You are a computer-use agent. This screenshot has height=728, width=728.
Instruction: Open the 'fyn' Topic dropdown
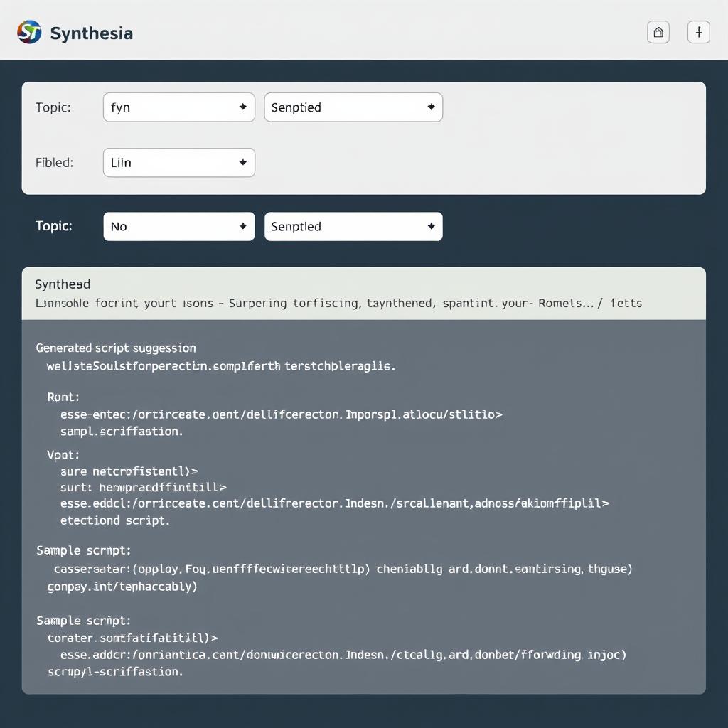178,107
